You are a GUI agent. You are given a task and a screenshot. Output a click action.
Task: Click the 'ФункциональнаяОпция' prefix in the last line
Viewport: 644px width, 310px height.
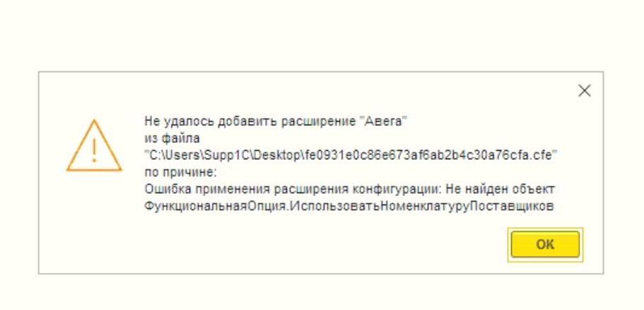(215, 207)
